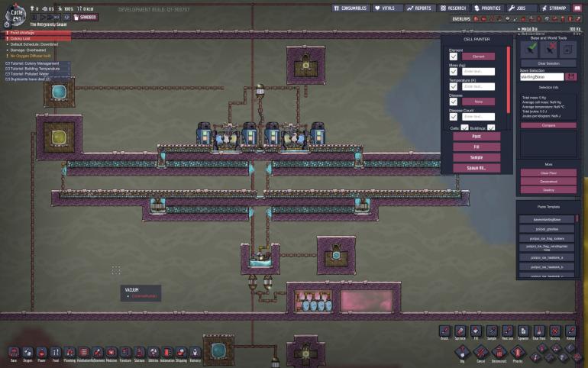Select the sandbox Heat Gun tool
The height and width of the screenshot is (368, 588).
(507, 332)
